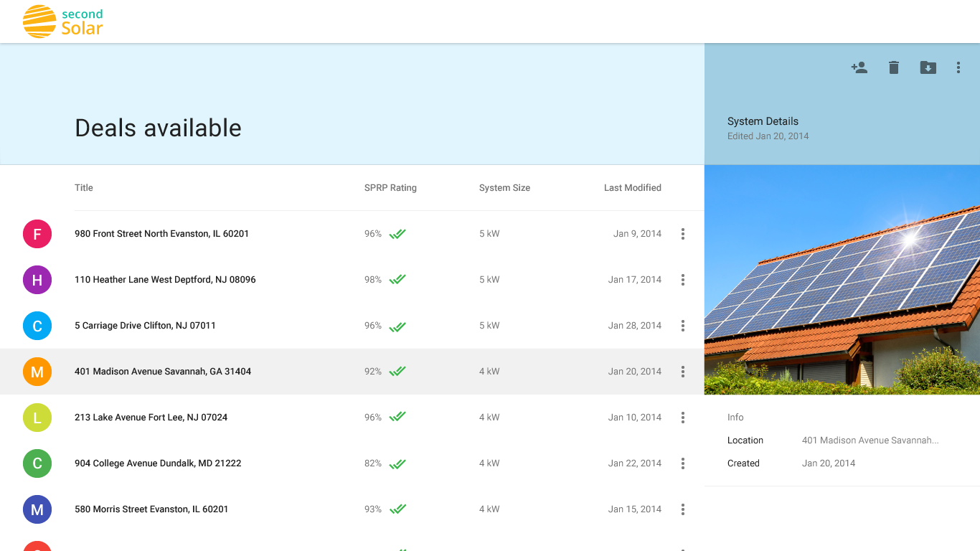Viewport: 980px width, 551px height.
Task: Click the truncated 401 Madison Avenue Savannah location link
Action: point(870,440)
